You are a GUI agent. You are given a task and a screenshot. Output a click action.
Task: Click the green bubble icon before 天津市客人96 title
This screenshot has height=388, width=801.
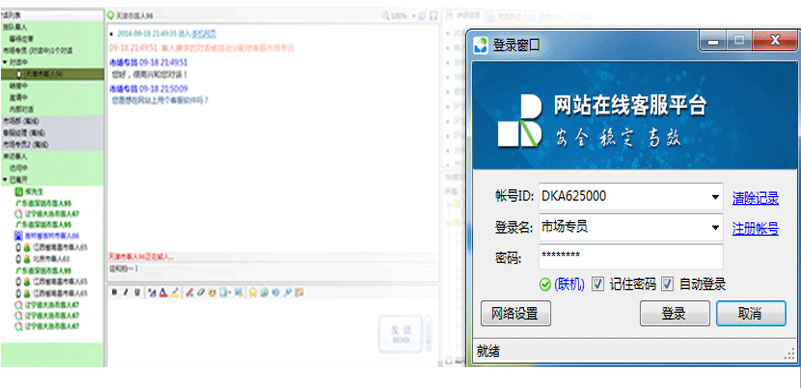[110, 16]
